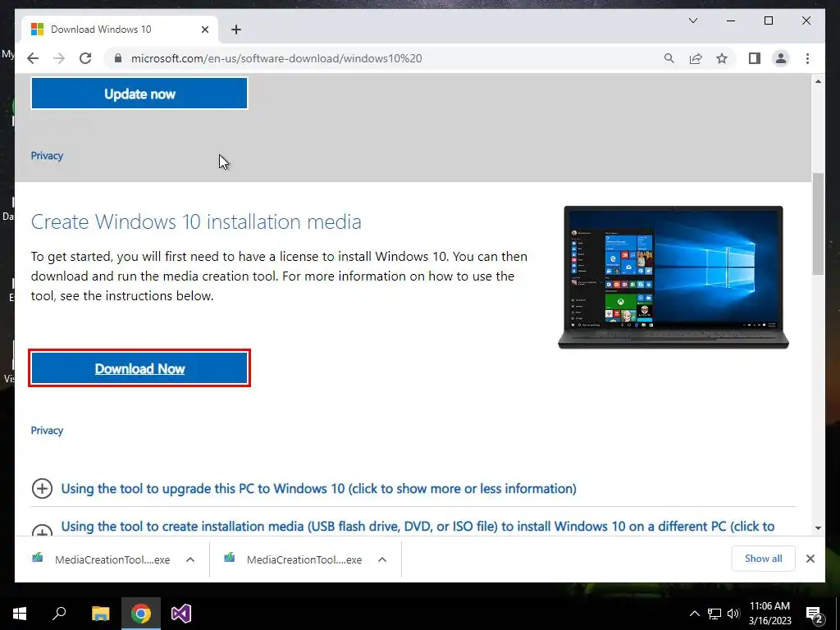
Task: Click the padlock site info icon
Action: [x=118, y=58]
